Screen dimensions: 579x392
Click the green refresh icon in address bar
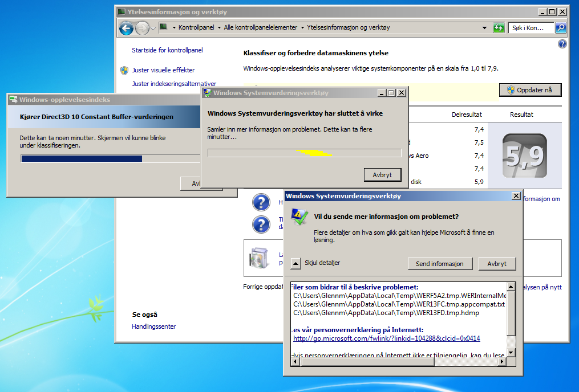[x=499, y=28]
